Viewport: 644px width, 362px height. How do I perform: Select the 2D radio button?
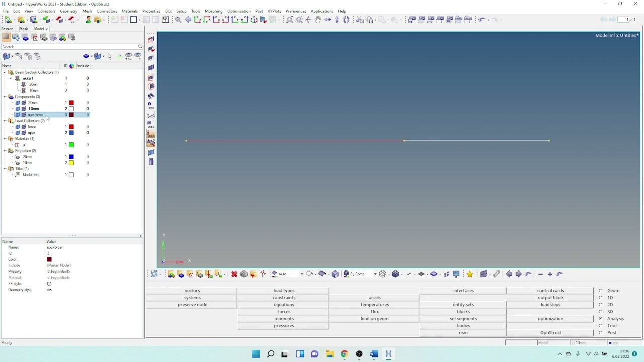[600, 305]
